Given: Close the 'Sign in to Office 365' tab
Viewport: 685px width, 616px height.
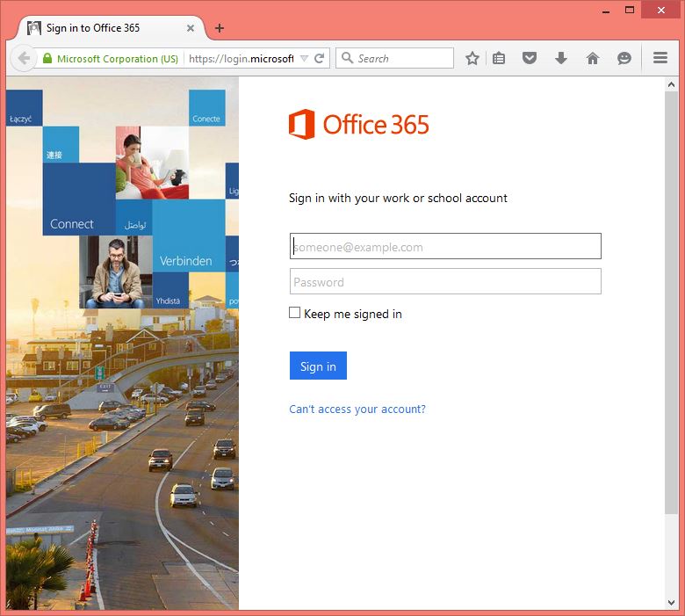Looking at the screenshot, I should point(191,28).
